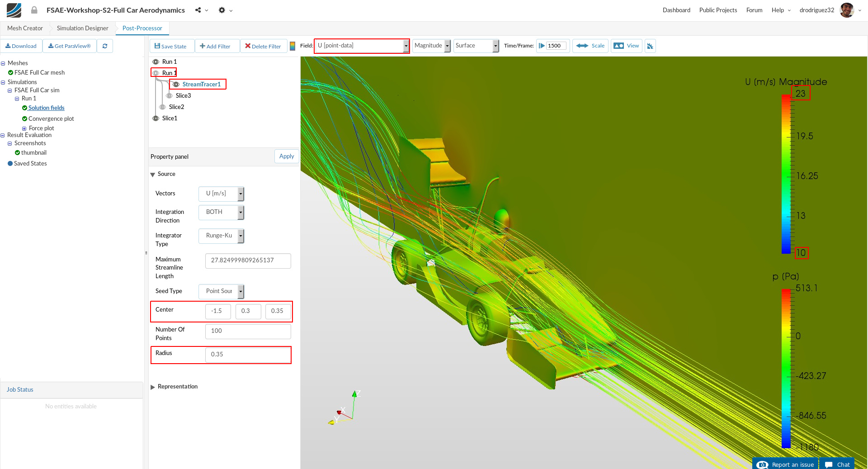
Task: Click the Apply button
Action: (x=287, y=156)
